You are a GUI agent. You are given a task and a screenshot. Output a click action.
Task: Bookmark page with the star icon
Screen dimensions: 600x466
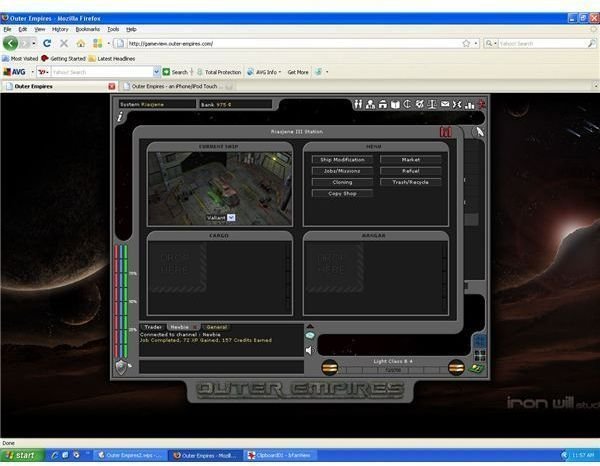tap(466, 44)
